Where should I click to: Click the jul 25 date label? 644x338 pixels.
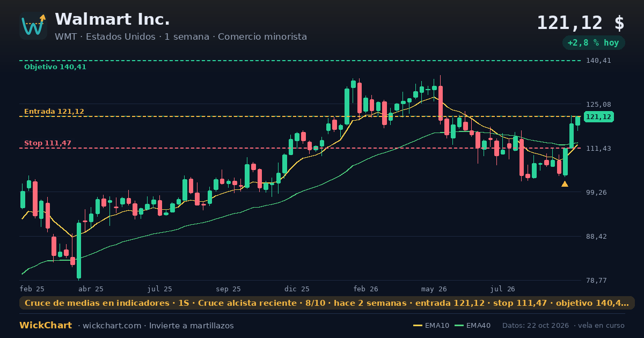coord(160,289)
